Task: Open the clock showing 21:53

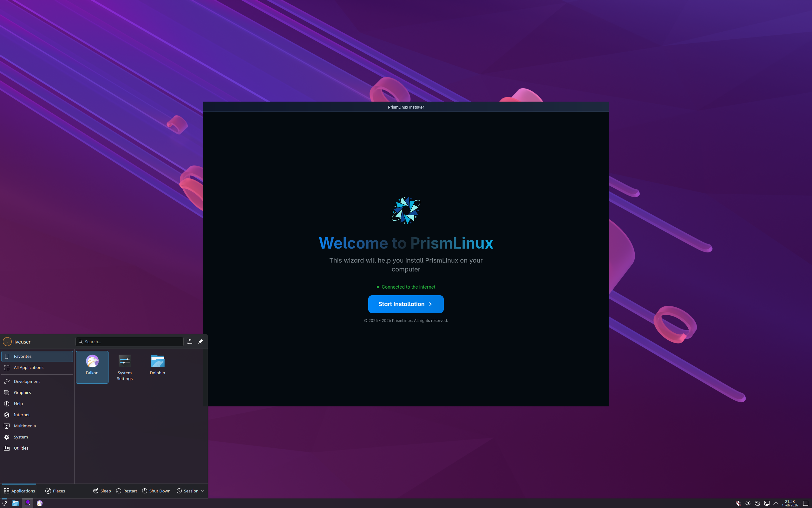Action: (x=790, y=503)
